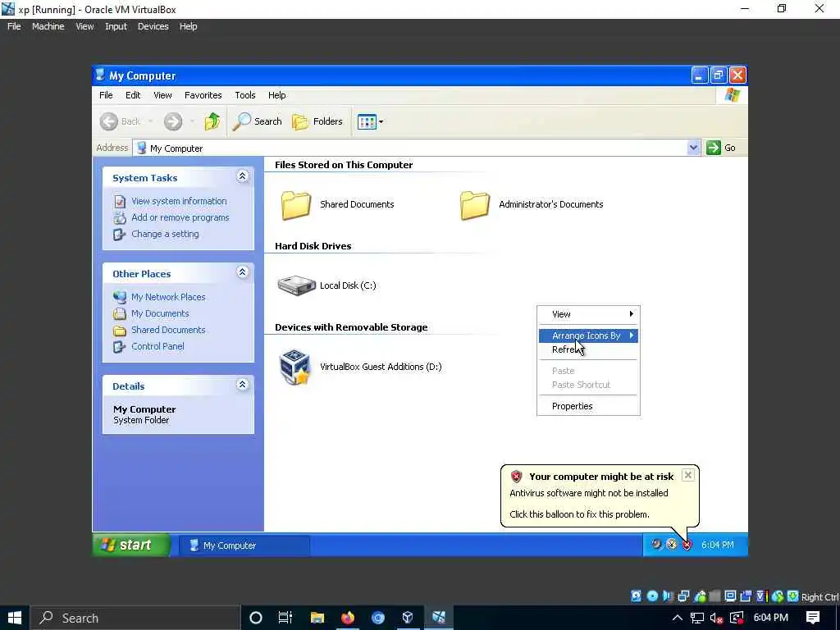Open the Back history dropdown arrow

pyautogui.click(x=151, y=121)
